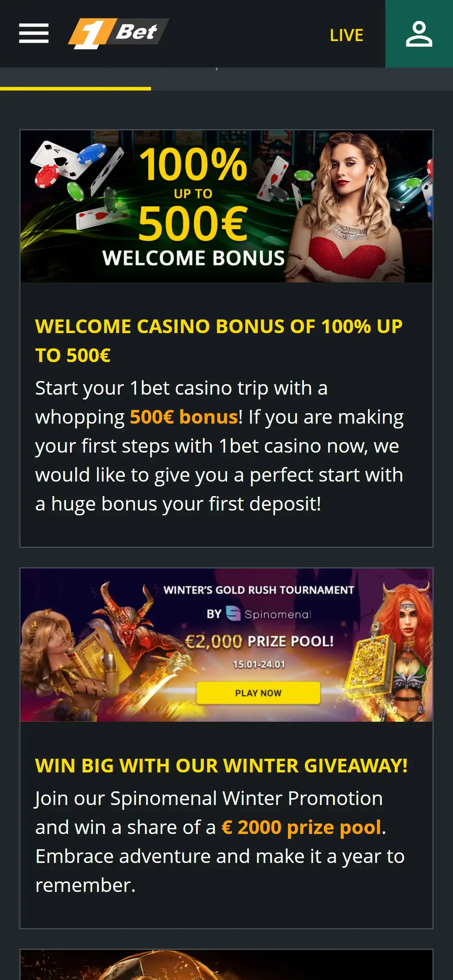Open the football promotion banner at the bottom

(226, 965)
